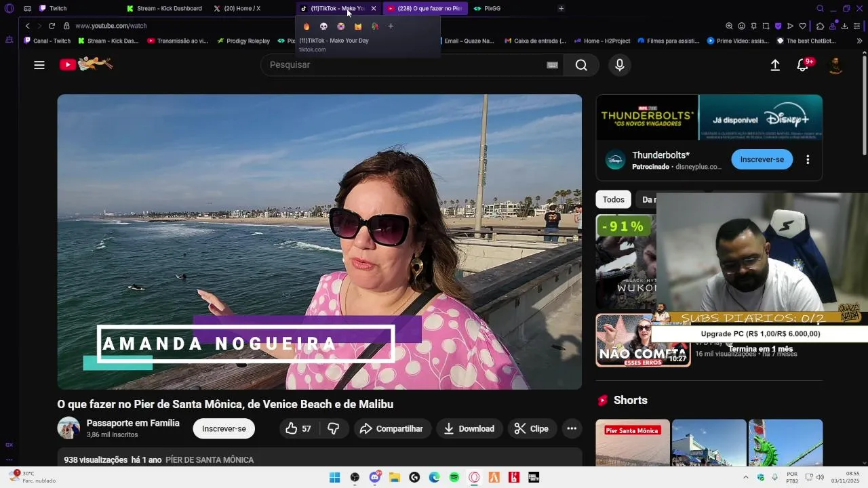
Task: Open Discord from taskbar
Action: [x=375, y=477]
